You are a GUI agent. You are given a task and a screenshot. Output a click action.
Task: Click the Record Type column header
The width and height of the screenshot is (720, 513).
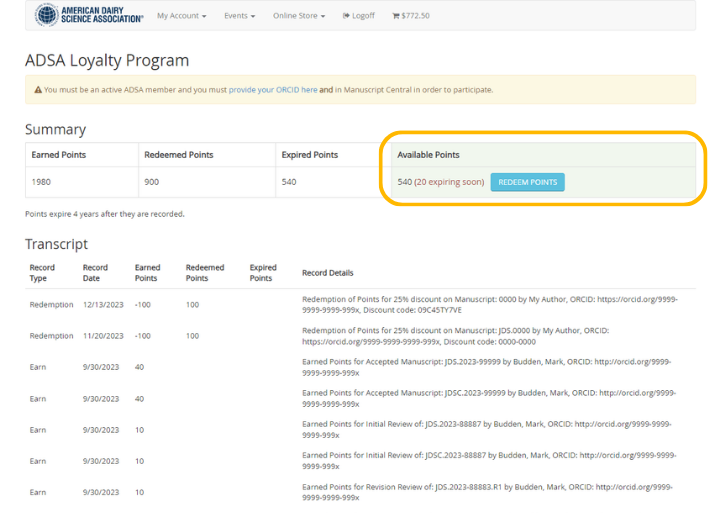[42, 273]
